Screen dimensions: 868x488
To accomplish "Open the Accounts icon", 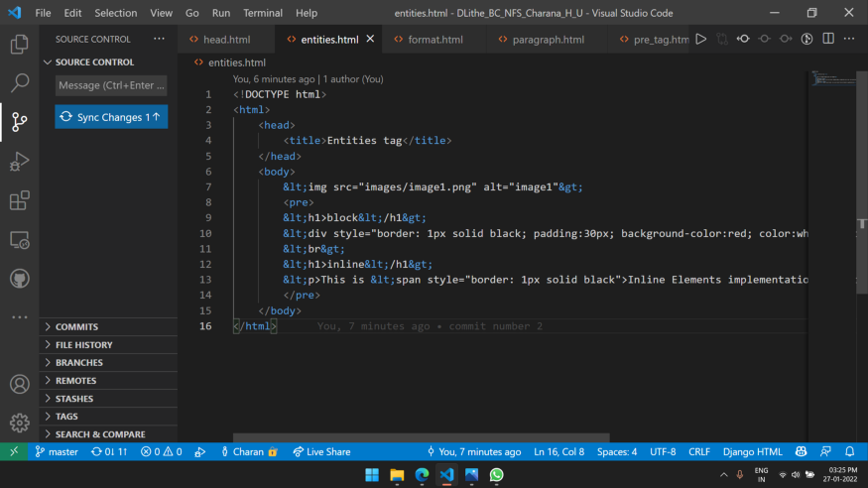I will 20,384.
